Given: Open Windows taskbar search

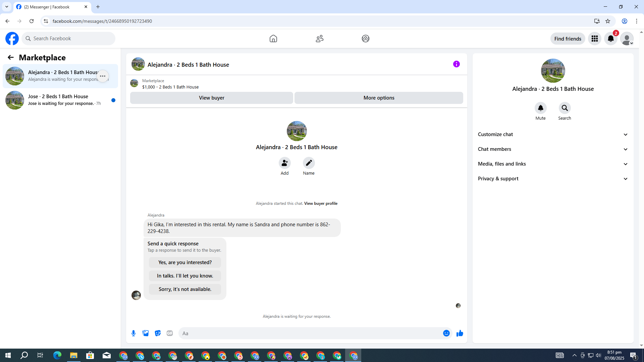Looking at the screenshot, I should coord(24,355).
